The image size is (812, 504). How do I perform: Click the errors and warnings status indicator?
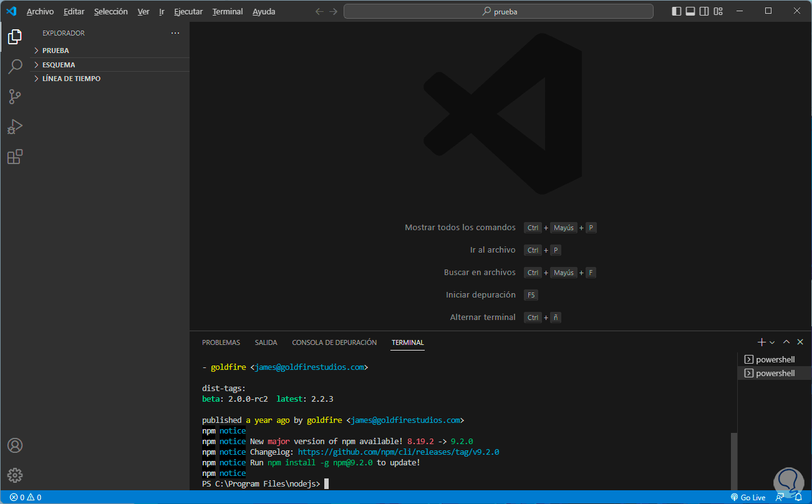click(26, 497)
